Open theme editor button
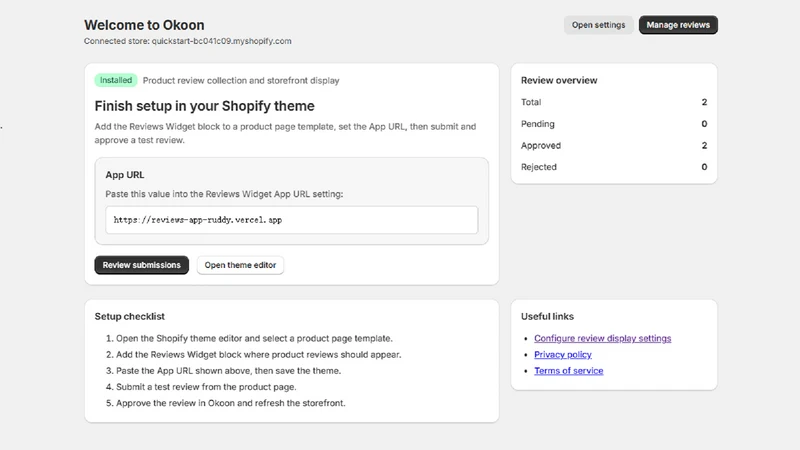800x450 pixels. [240, 265]
